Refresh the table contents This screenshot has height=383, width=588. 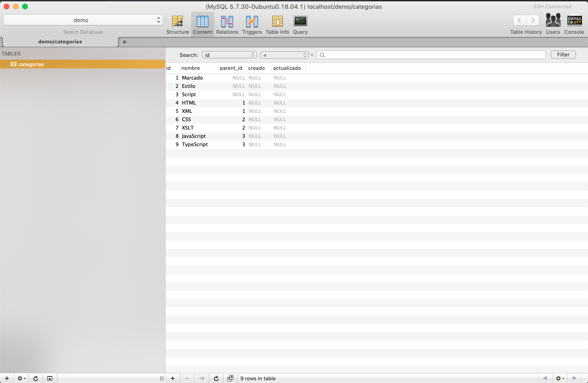point(216,378)
